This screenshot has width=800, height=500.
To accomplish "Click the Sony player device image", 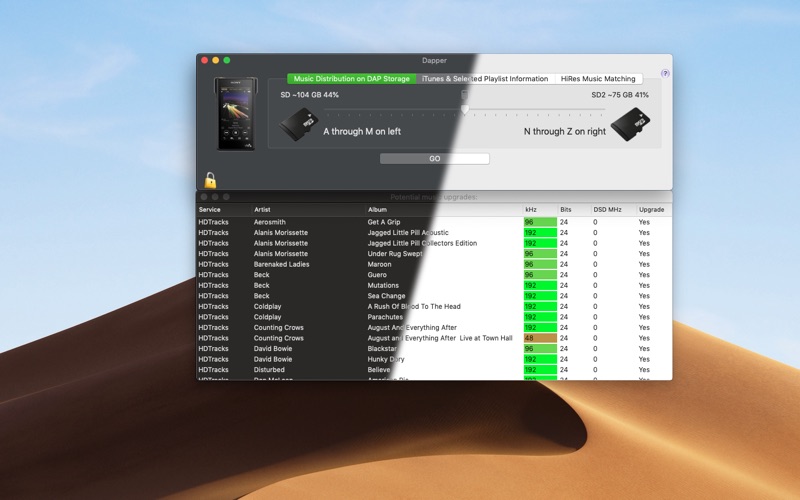I will point(235,114).
